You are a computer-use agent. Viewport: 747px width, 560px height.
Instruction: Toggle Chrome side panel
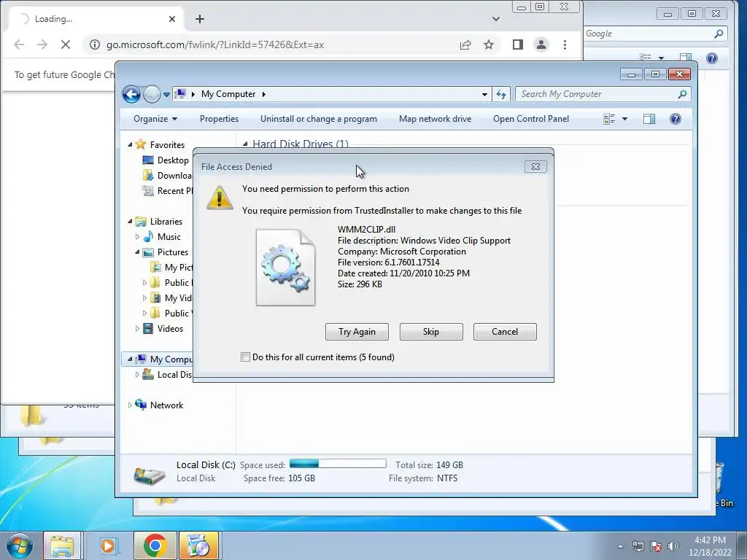click(x=518, y=44)
